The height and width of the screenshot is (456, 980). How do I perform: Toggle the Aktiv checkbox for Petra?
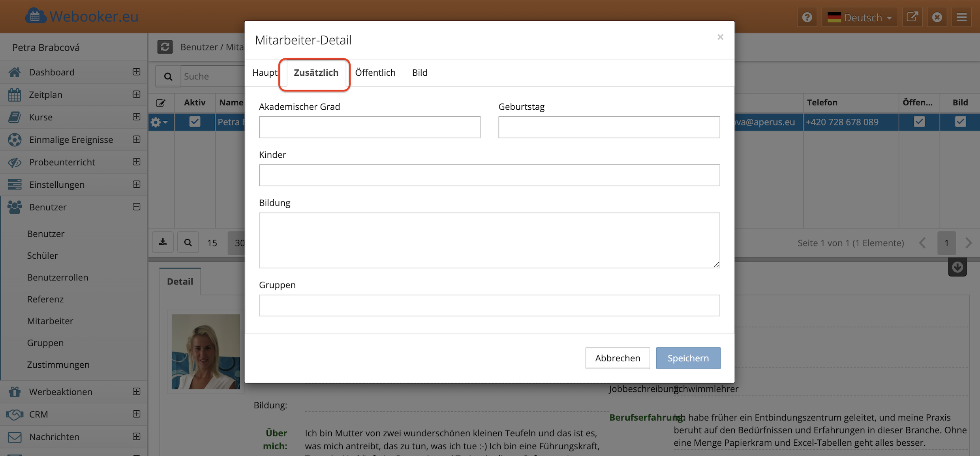click(195, 121)
